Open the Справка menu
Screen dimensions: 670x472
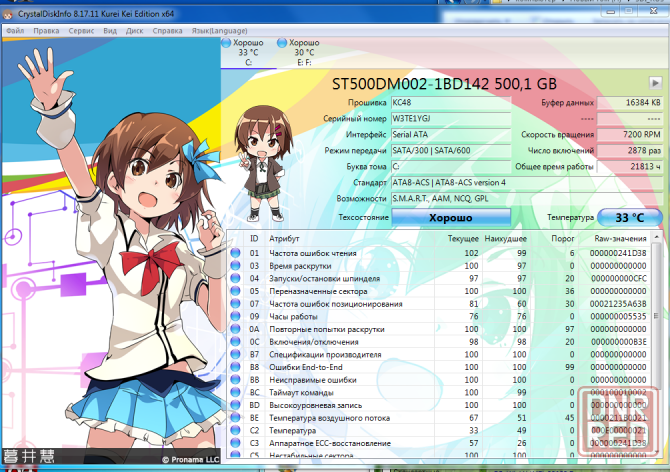(x=168, y=31)
